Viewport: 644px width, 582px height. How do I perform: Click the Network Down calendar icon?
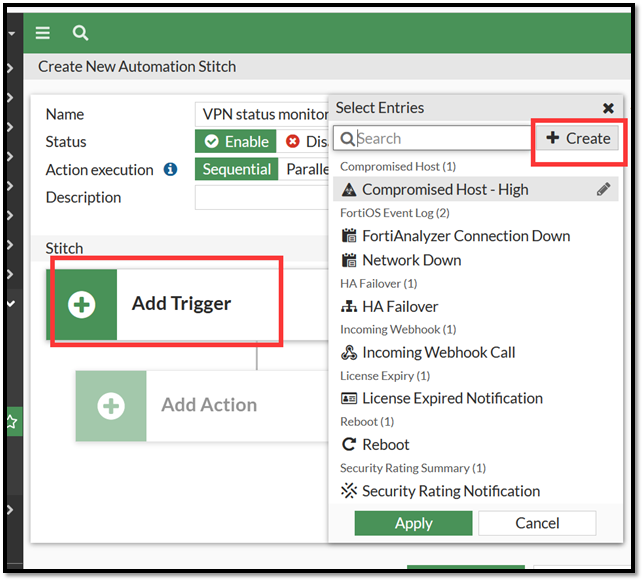click(349, 260)
